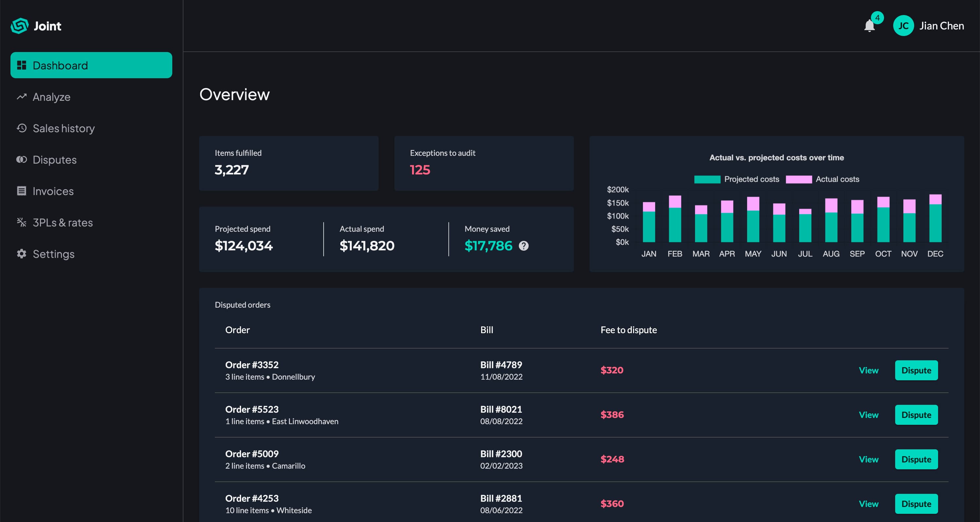Switch to the Dashboard tab
The image size is (980, 522).
[x=91, y=65]
